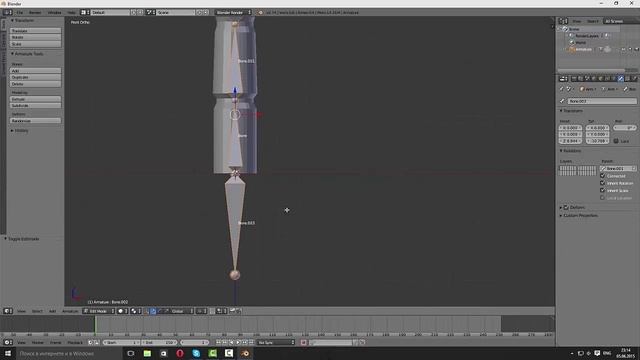The width and height of the screenshot is (640, 360).
Task: Toggle the Inherit Rotation checkbox
Action: (602, 183)
